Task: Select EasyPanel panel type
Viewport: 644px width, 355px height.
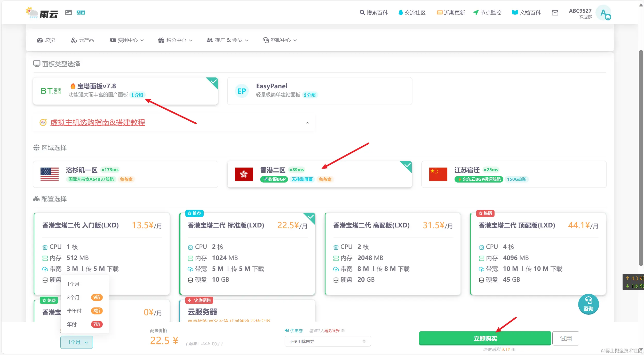Action: [x=320, y=91]
